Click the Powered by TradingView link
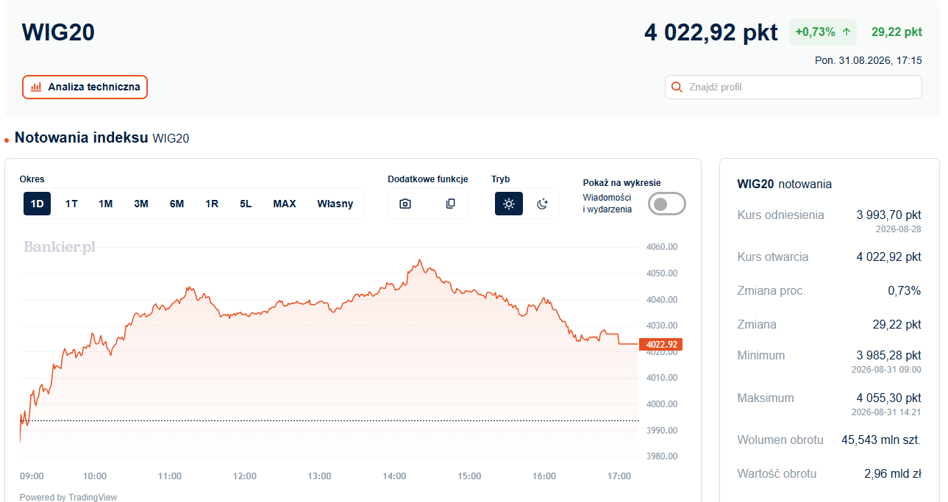Viewport: 948px width, 502px height. pos(68,497)
